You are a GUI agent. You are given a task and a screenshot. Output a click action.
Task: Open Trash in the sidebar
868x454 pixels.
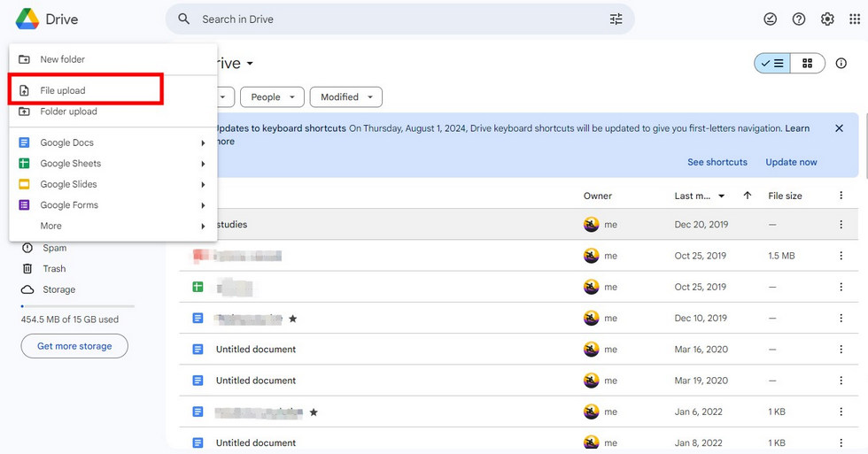point(54,269)
